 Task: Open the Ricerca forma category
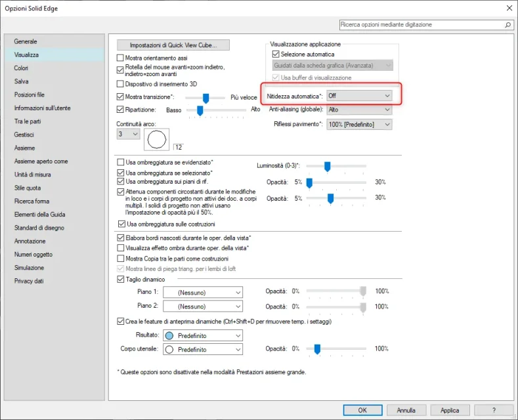(x=54, y=201)
